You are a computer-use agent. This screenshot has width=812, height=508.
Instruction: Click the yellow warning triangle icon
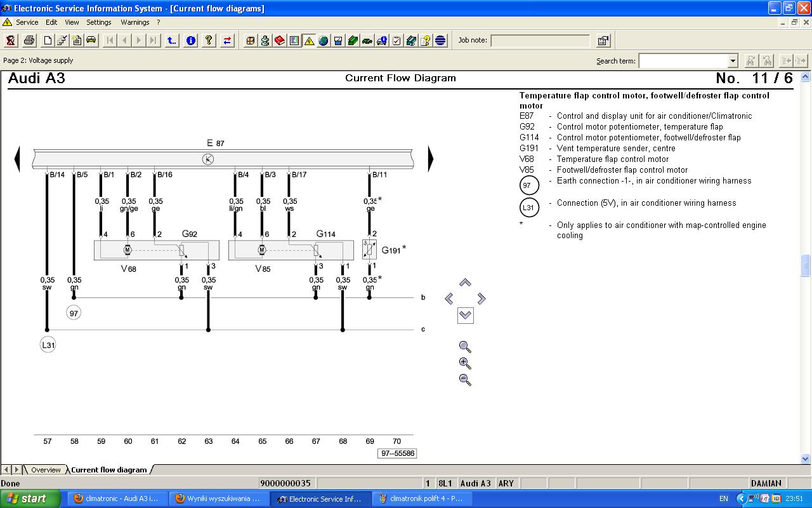(x=309, y=41)
